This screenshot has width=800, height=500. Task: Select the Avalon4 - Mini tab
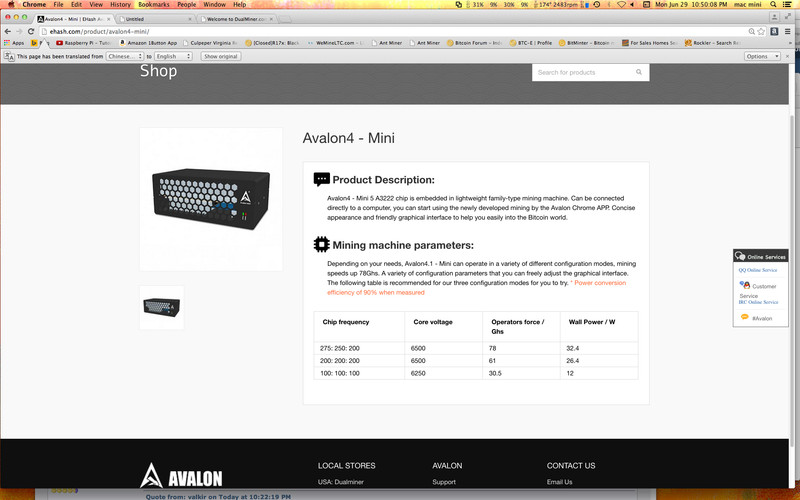click(x=73, y=19)
